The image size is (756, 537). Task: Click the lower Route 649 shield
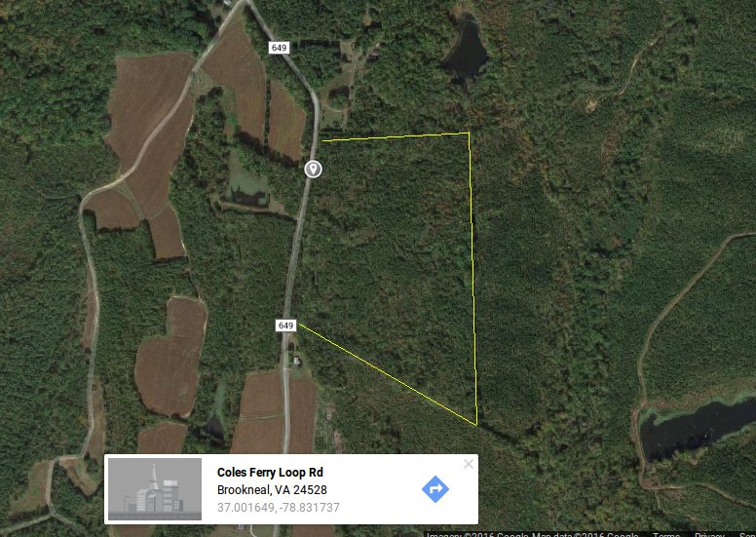tap(285, 326)
